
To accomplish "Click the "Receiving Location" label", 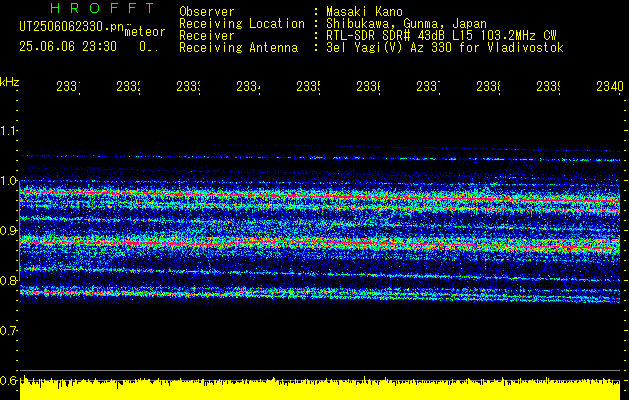I will [x=242, y=24].
